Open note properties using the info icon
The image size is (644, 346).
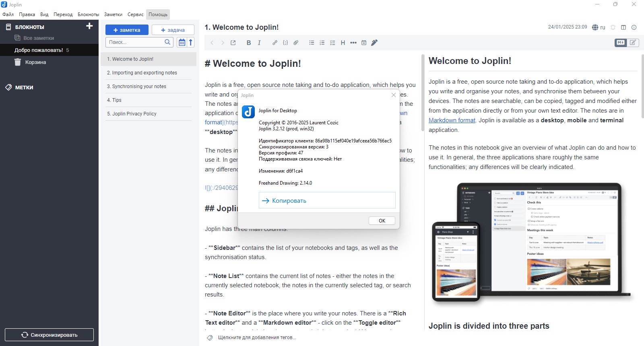(x=634, y=27)
